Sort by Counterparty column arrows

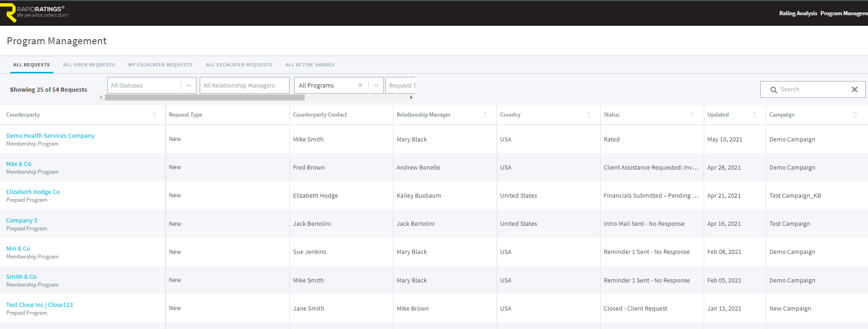point(154,115)
